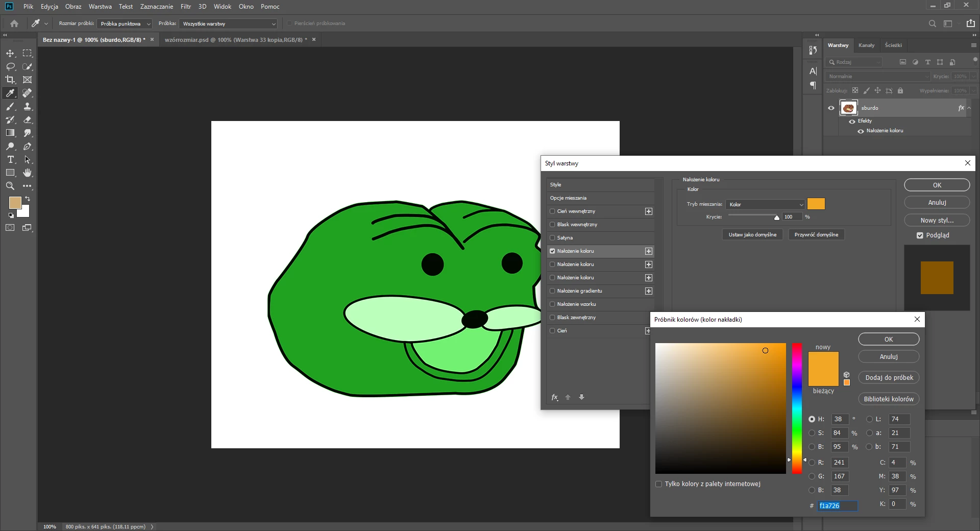This screenshot has height=531, width=980.
Task: Select the Zoom tool
Action: point(10,186)
